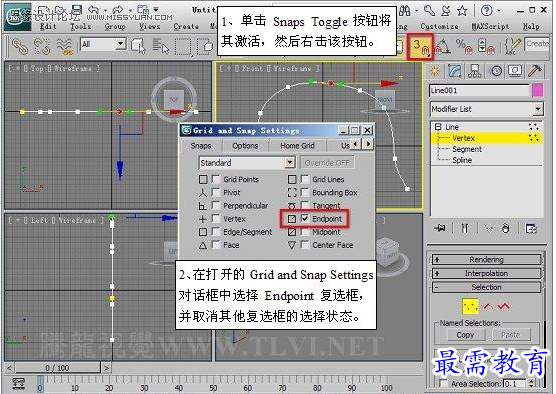
Task: Open the Standard snap type dropdown
Action: pyautogui.click(x=247, y=163)
